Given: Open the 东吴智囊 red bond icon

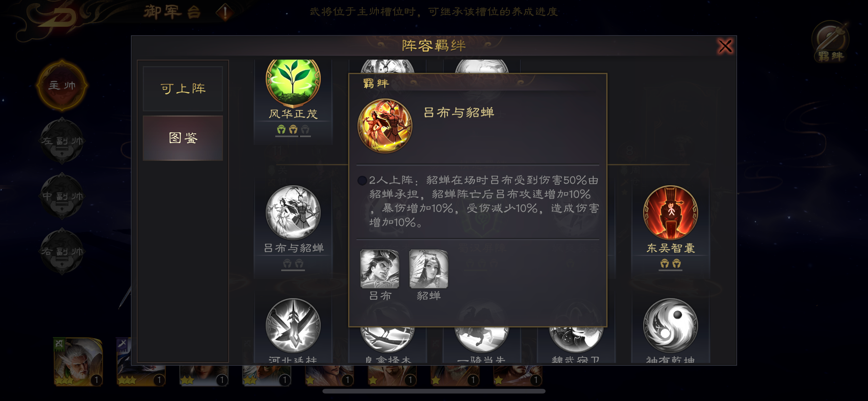Looking at the screenshot, I should click(670, 212).
